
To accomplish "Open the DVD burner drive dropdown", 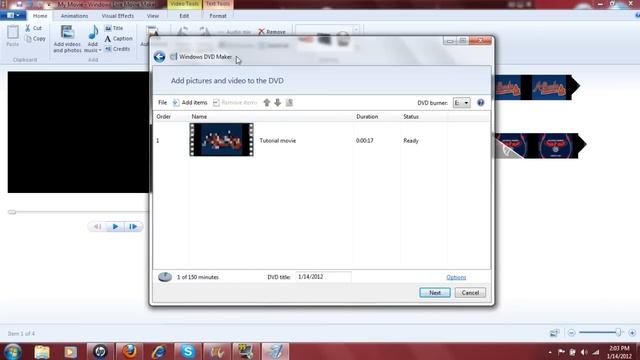I will coord(462,103).
